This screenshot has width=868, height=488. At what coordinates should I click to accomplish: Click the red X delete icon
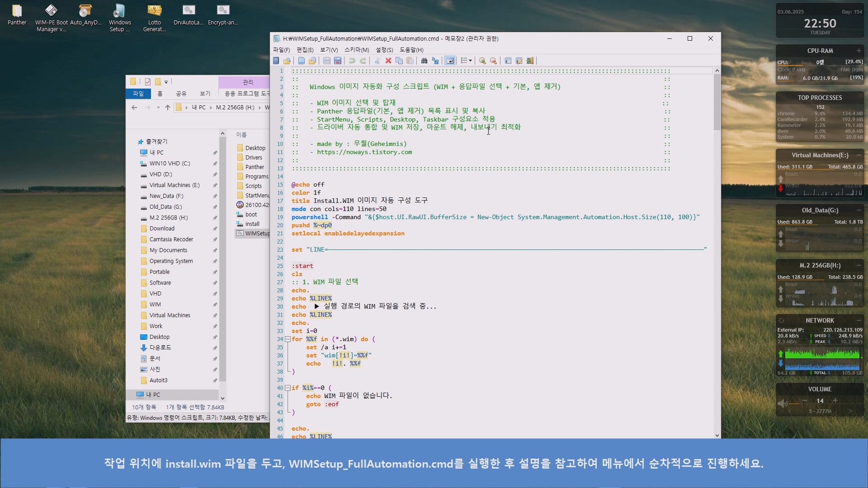388,61
